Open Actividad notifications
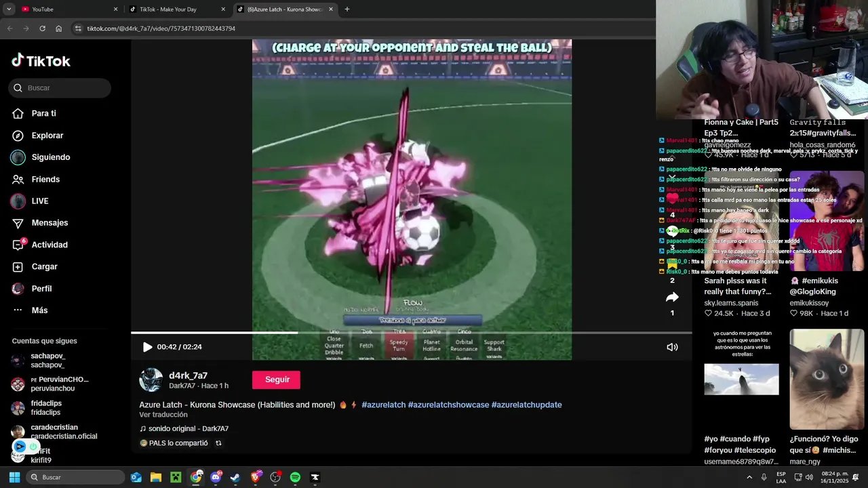The height and width of the screenshot is (488, 868). [49, 245]
